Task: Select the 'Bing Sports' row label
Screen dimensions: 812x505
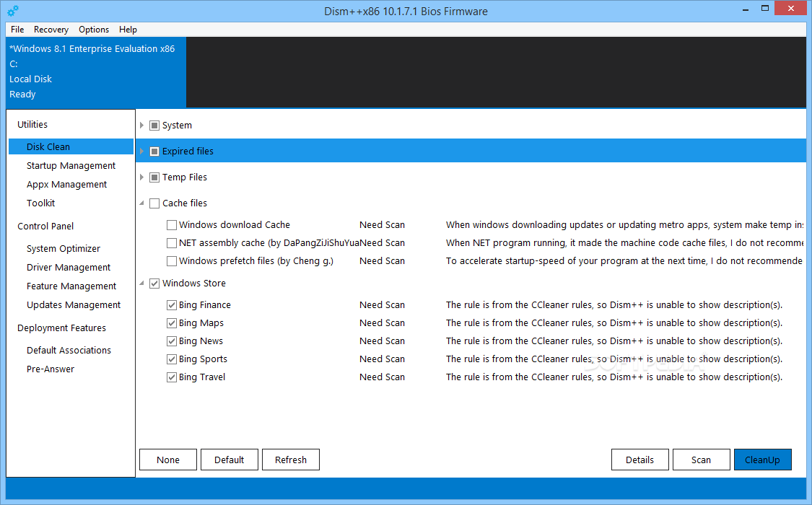Action: click(x=203, y=359)
